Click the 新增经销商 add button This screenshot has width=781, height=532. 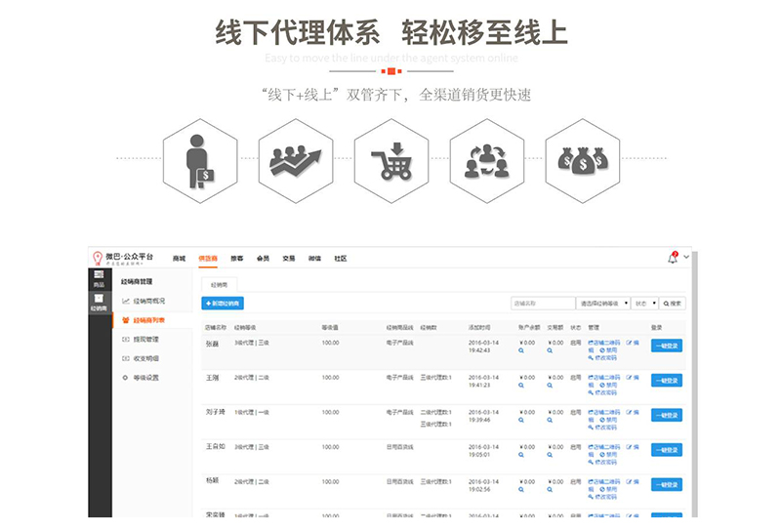click(x=223, y=304)
